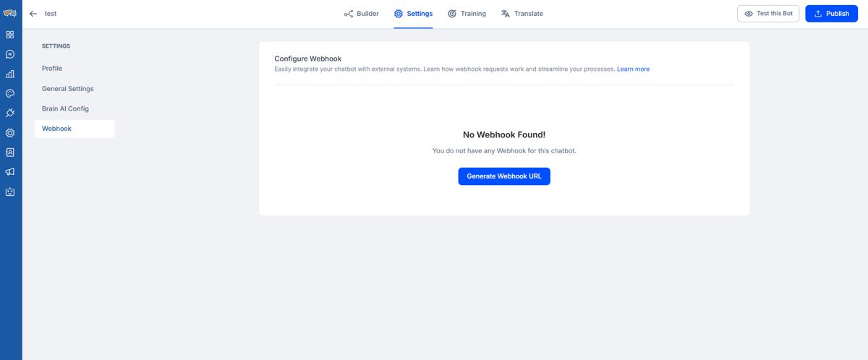Image resolution: width=868 pixels, height=360 pixels.
Task: Switch to the Builder tab
Action: pyautogui.click(x=361, y=14)
